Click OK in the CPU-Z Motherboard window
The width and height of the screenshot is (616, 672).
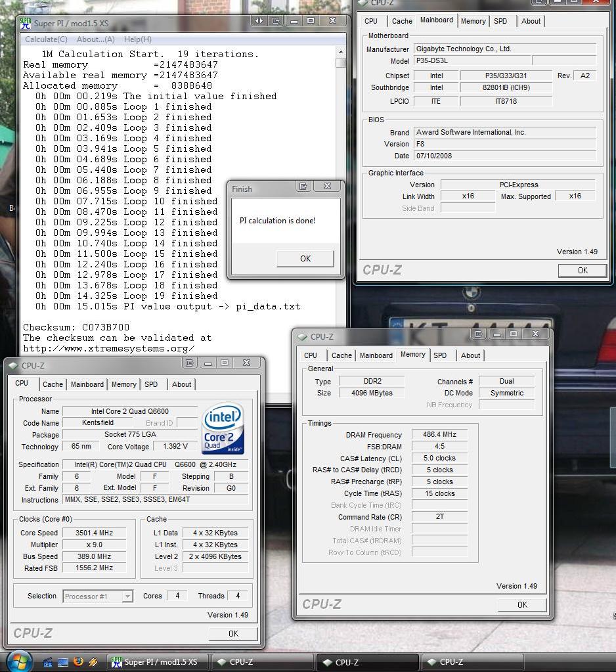(x=583, y=271)
